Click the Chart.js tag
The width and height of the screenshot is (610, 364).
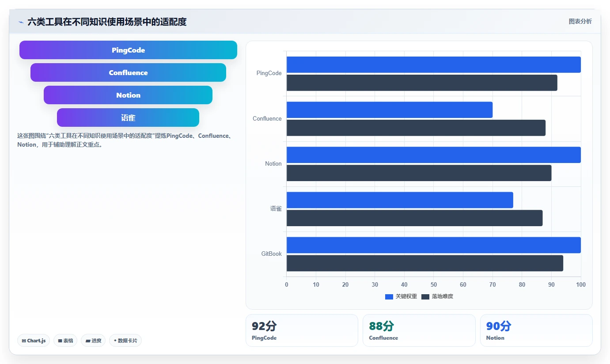pos(34,341)
